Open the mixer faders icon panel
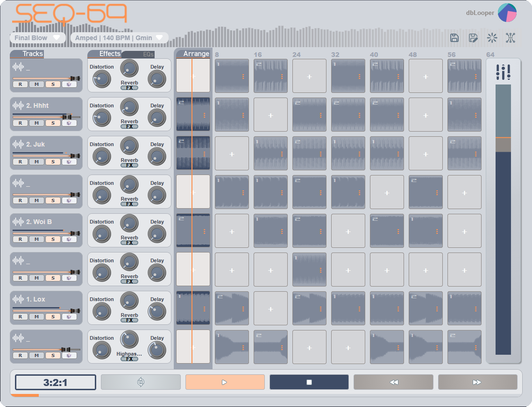Screen dimensions: 532x407 [x=503, y=72]
